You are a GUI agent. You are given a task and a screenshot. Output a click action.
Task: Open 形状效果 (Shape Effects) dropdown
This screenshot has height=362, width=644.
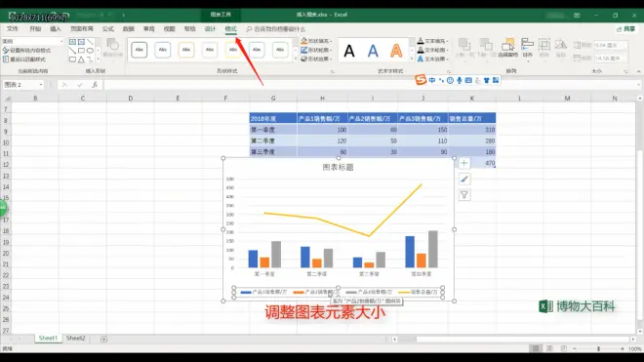pos(316,60)
